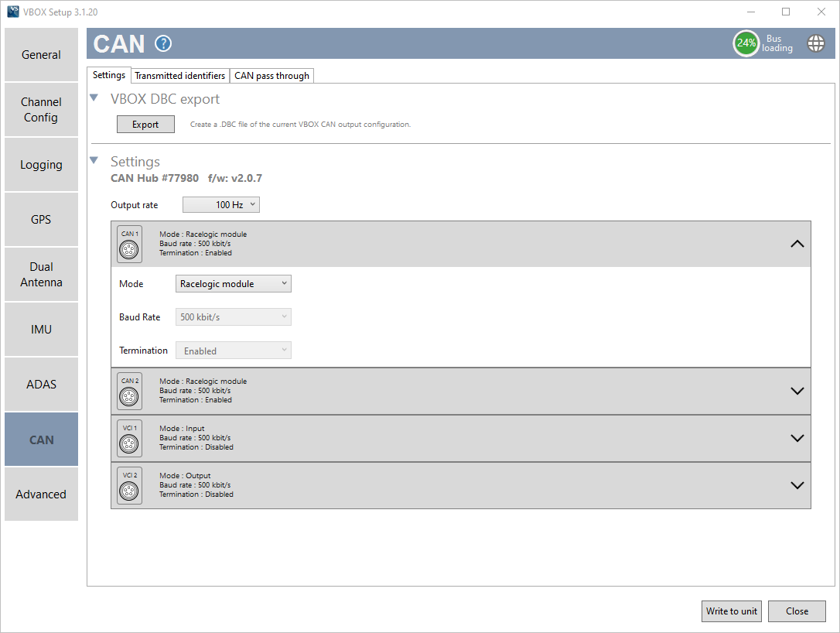Click the VBOX Setup app icon in title bar
840x633 pixels.
[13, 12]
